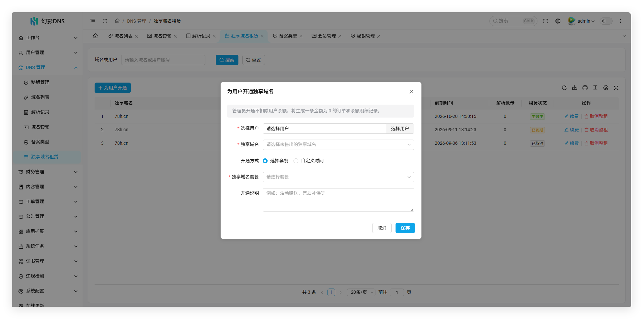This screenshot has width=644, height=319.
Task: Click the home icon in breadcrumb
Action: coord(117,21)
